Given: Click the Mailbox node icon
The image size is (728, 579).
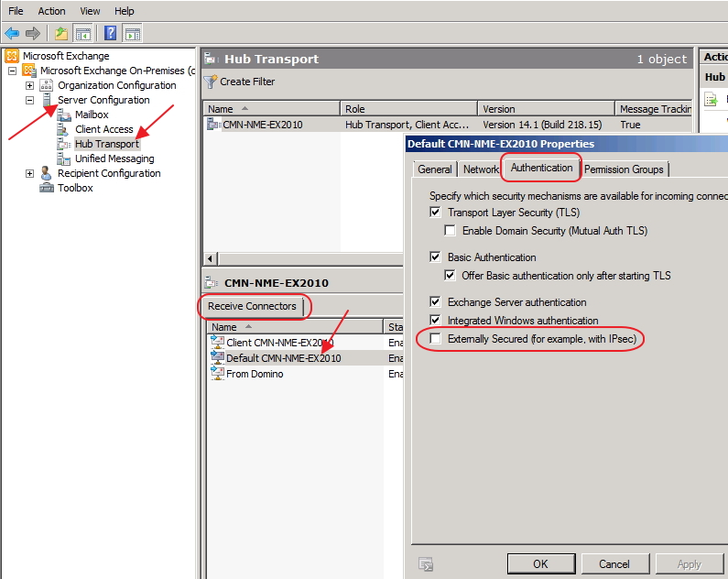Looking at the screenshot, I should [x=64, y=115].
